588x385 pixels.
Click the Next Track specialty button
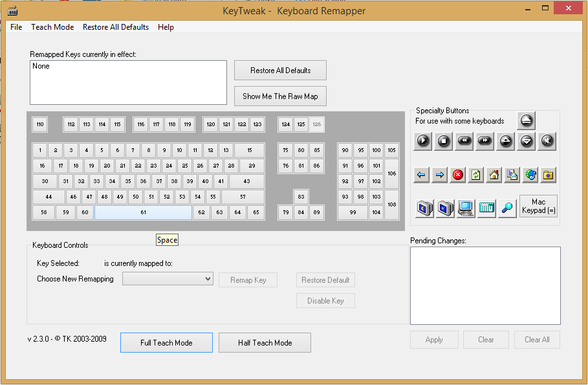[x=485, y=141]
